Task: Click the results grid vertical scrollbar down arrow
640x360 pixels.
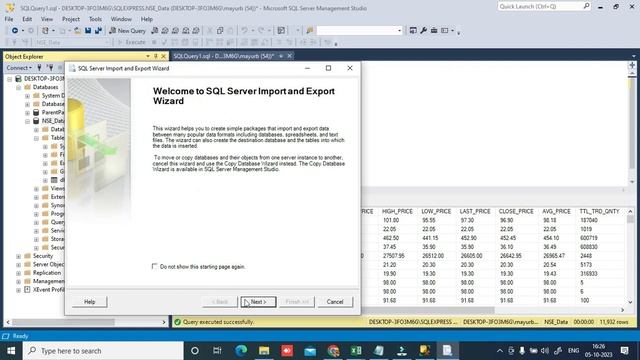Action: click(x=630, y=302)
